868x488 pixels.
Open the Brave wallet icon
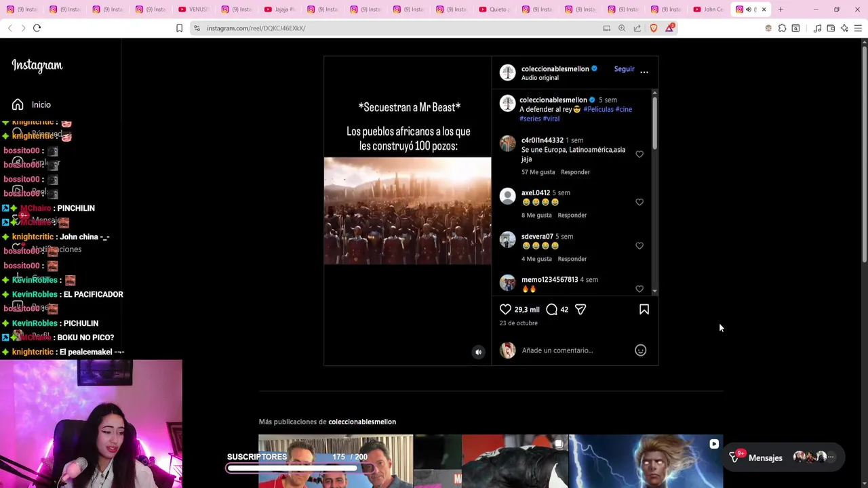pos(831,28)
